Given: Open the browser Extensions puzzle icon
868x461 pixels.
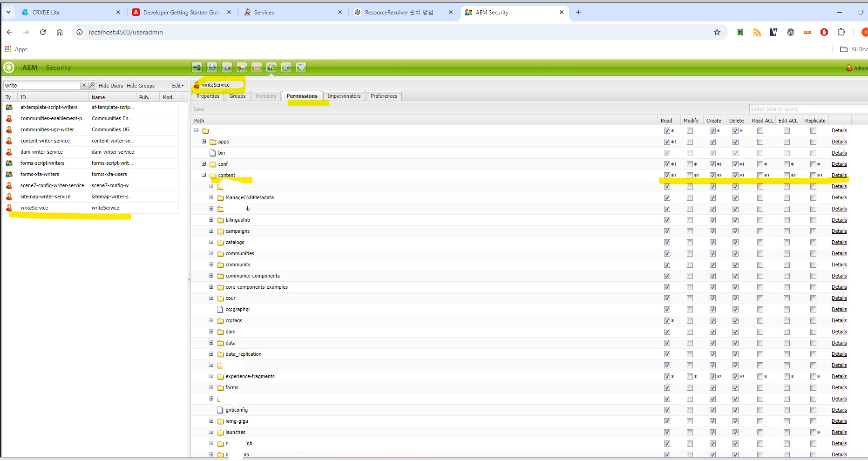Looking at the screenshot, I should (x=841, y=32).
